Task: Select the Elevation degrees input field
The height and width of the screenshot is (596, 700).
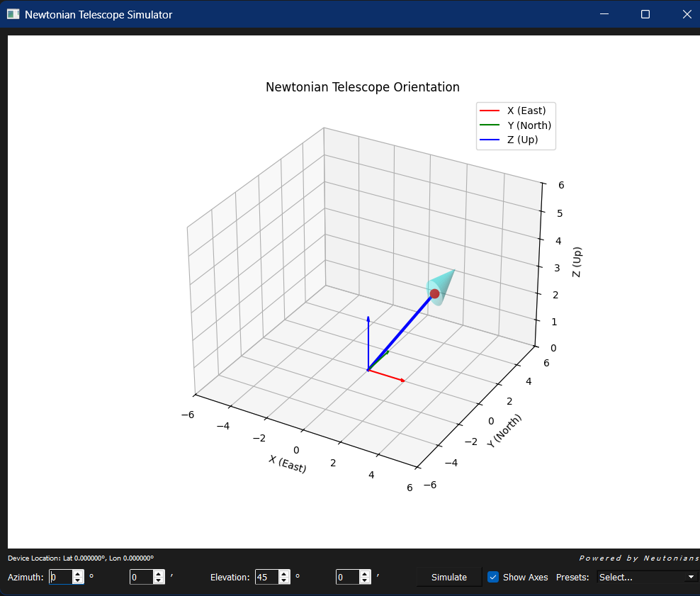Action: click(x=268, y=577)
